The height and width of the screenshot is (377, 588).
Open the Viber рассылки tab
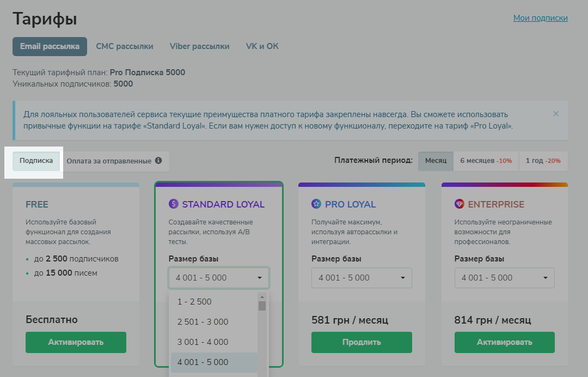pos(199,46)
